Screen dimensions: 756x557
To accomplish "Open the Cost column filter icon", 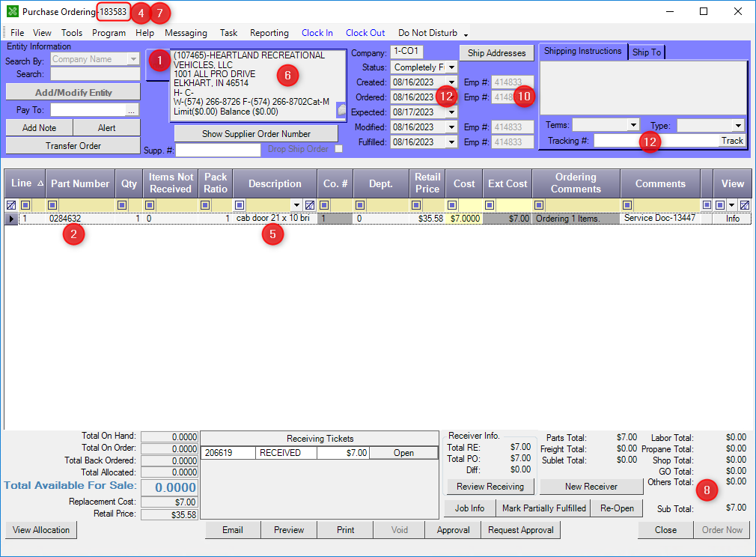I will (452, 205).
